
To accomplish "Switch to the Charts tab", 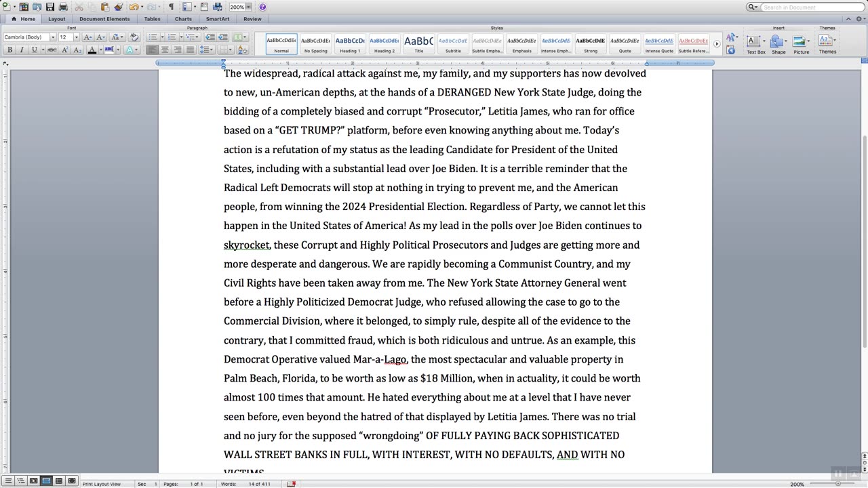I will point(183,19).
